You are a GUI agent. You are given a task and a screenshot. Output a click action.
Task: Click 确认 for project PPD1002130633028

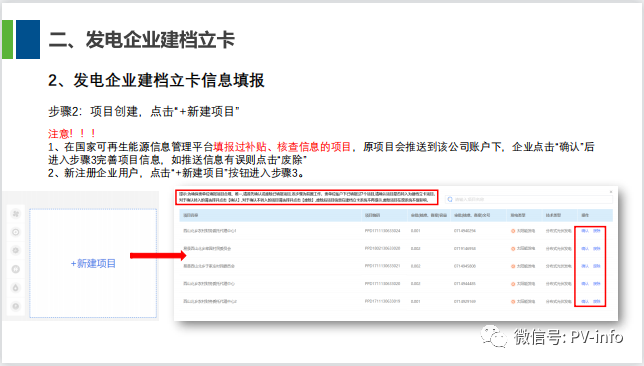(585, 249)
